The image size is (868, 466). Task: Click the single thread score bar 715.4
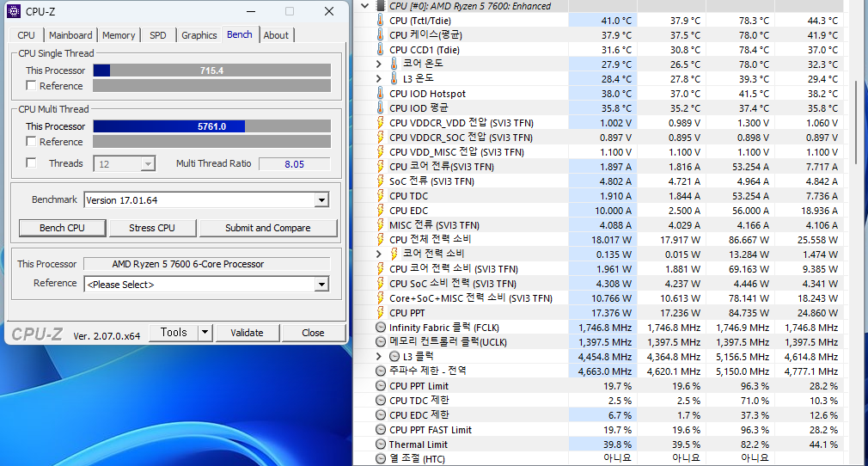[x=212, y=71]
